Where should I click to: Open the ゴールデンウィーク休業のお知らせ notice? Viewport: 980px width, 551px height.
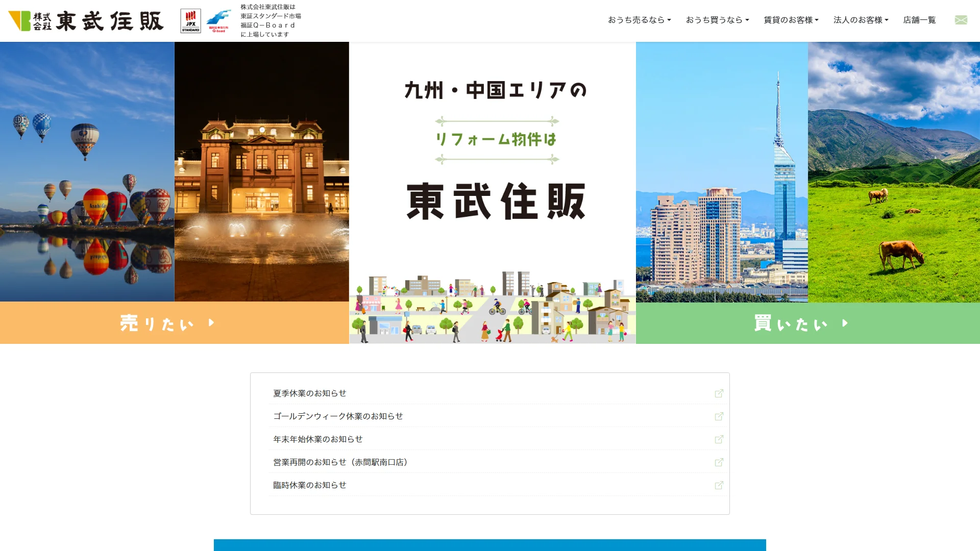coord(338,416)
